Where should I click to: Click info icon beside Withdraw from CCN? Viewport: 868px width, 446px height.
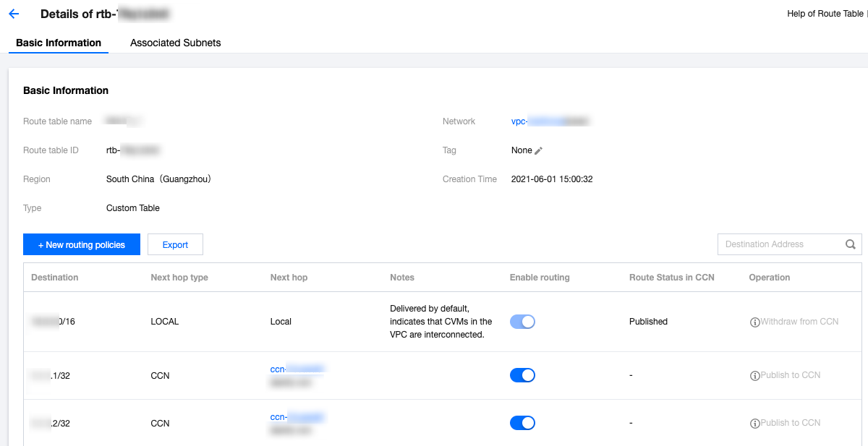pos(754,322)
